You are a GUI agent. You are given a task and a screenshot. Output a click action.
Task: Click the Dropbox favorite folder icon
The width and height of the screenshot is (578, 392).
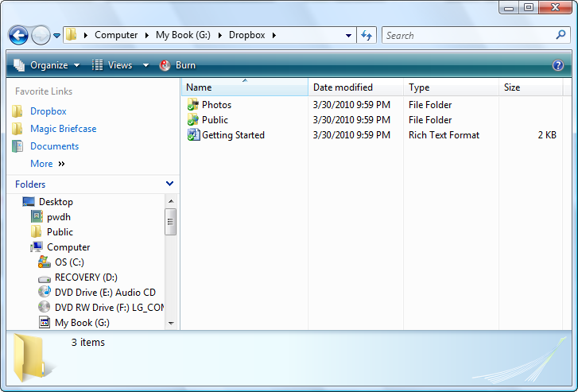click(x=17, y=111)
